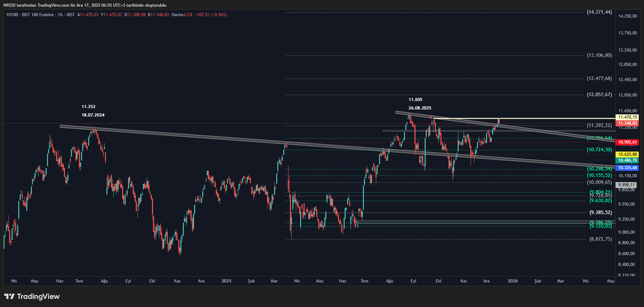
Task: Click the high value after the Y label
Action: pyautogui.click(x=112, y=14)
